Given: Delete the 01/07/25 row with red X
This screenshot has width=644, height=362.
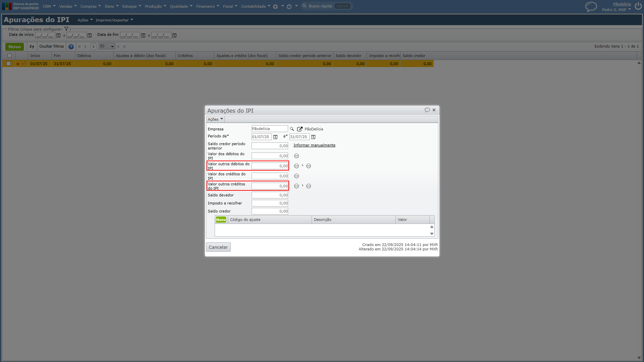Looking at the screenshot, I should point(18,64).
